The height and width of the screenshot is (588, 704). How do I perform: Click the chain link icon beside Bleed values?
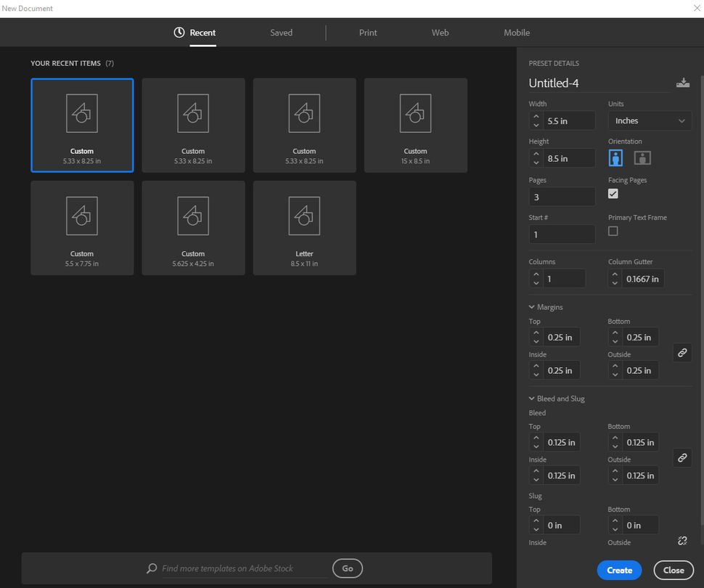tap(682, 458)
